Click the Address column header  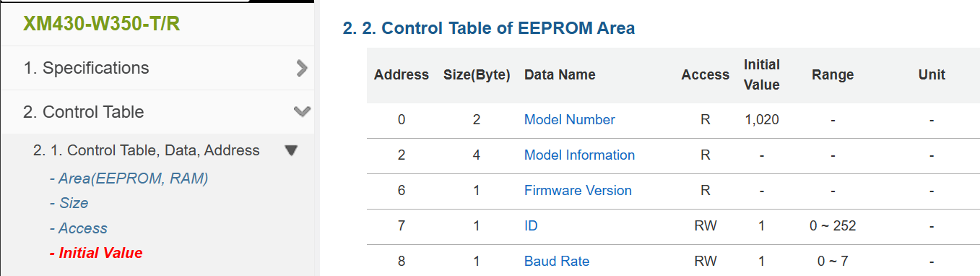tap(402, 74)
